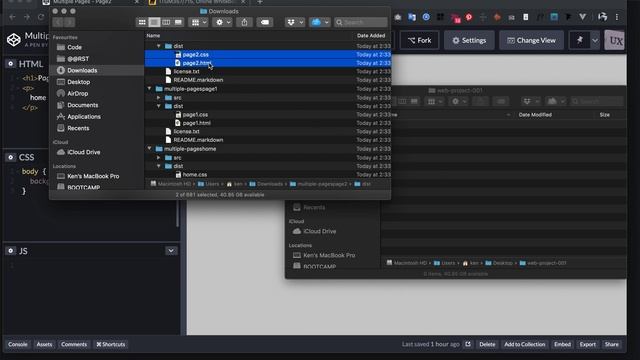
Task: Open the Assets panel
Action: pos(44,344)
